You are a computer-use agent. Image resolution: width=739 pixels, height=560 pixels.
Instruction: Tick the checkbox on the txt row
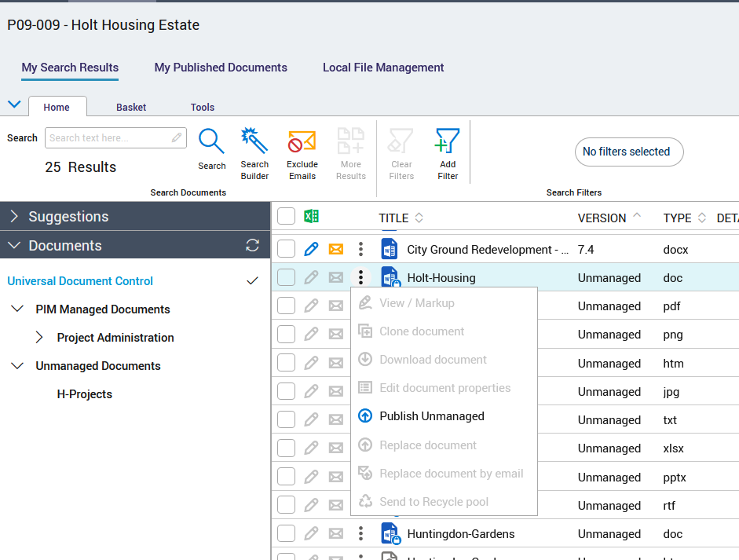286,419
